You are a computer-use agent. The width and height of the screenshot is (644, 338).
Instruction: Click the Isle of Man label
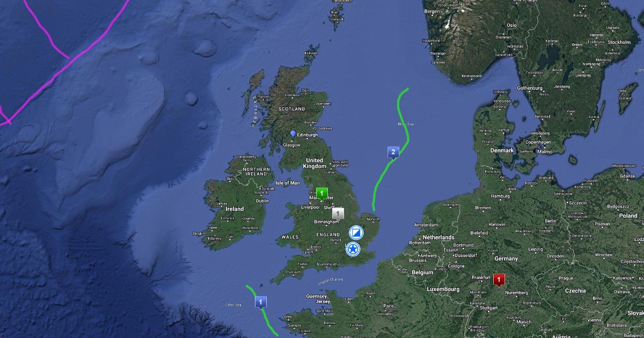288,183
